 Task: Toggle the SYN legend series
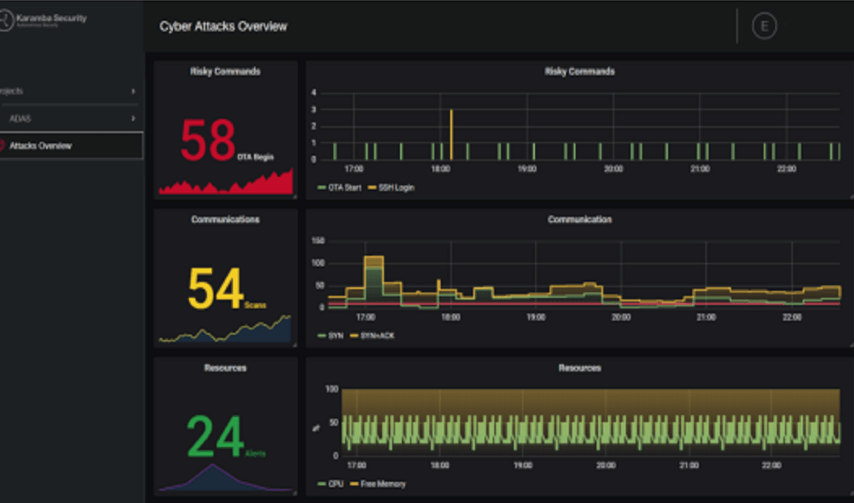coord(331,335)
